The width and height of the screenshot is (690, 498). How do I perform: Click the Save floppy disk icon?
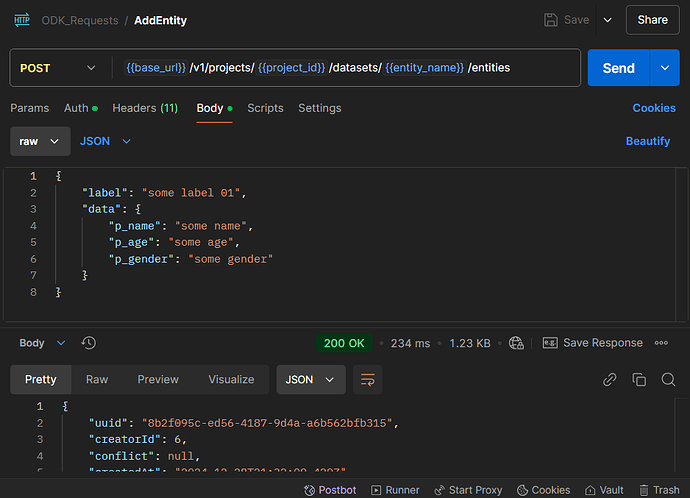click(x=551, y=20)
